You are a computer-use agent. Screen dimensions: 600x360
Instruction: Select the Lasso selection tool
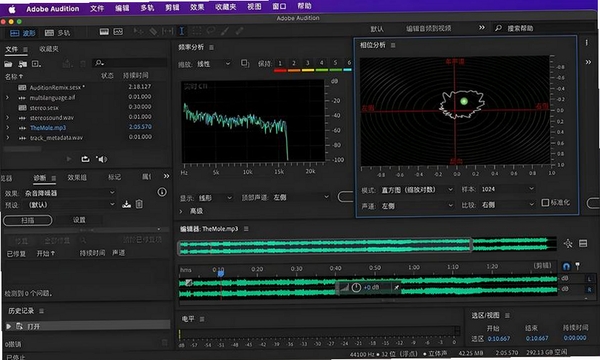pos(211,31)
